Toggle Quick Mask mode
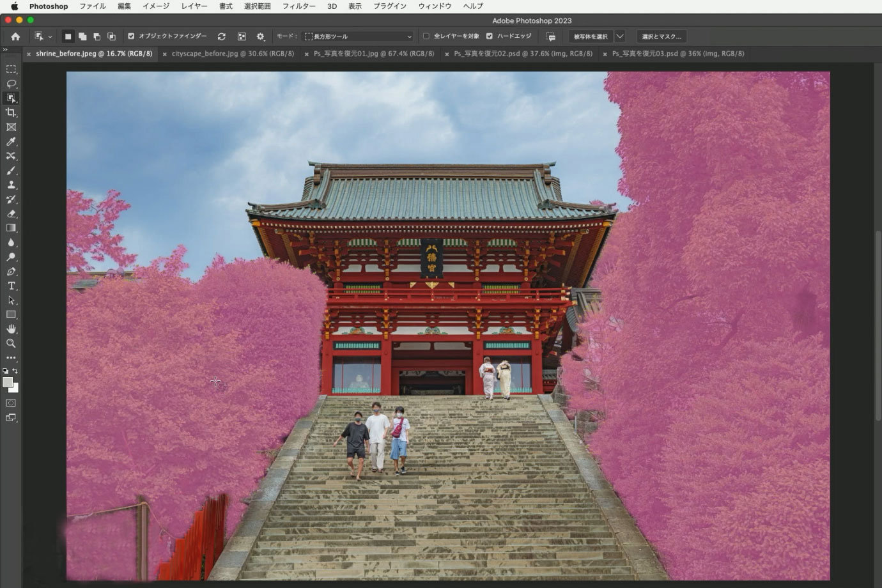The width and height of the screenshot is (882, 588). coord(11,403)
